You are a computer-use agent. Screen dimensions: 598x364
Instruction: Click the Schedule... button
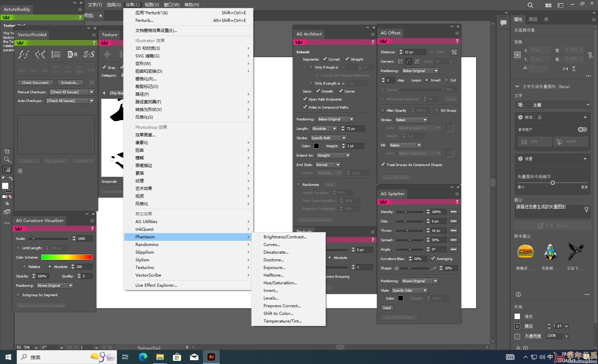[x=70, y=83]
